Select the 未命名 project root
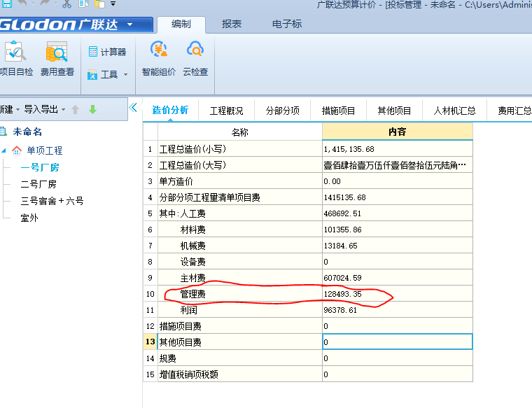Image resolution: width=532 pixels, height=408 pixels. [x=27, y=132]
